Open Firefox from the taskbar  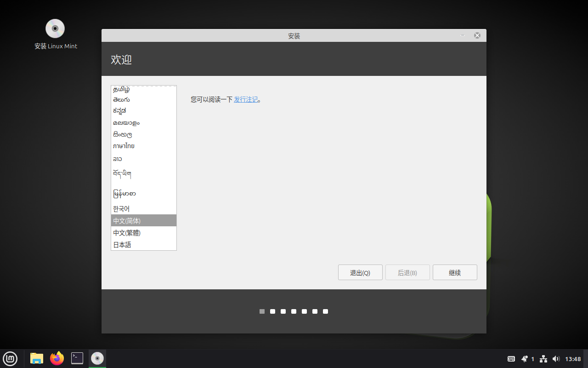coord(57,358)
